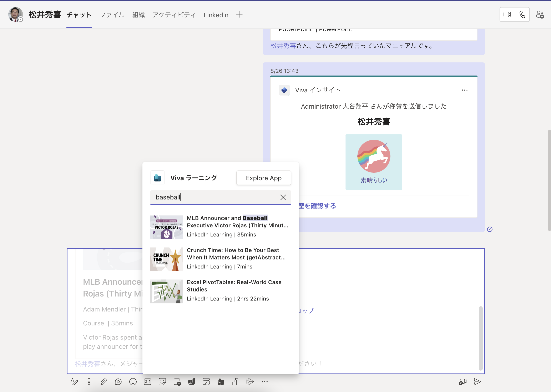The image size is (551, 392).
Task: Send the message with the send icon
Action: point(477,382)
